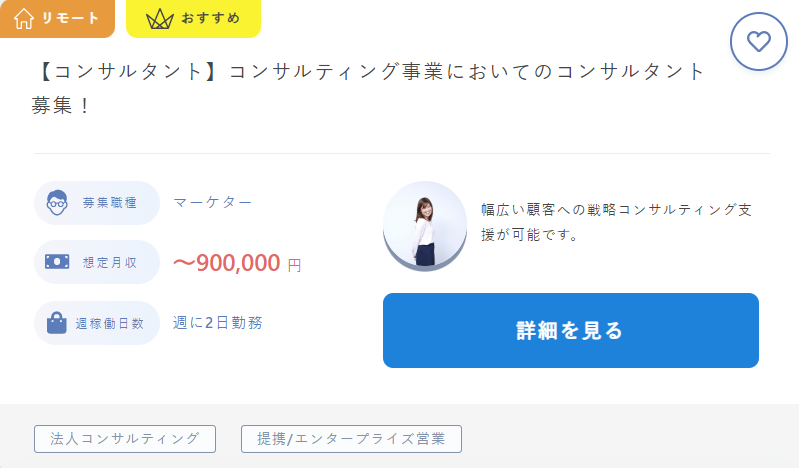Screen dimensions: 799x468
Task: Click the banknote icon beside 想定月収
Action: [57, 262]
